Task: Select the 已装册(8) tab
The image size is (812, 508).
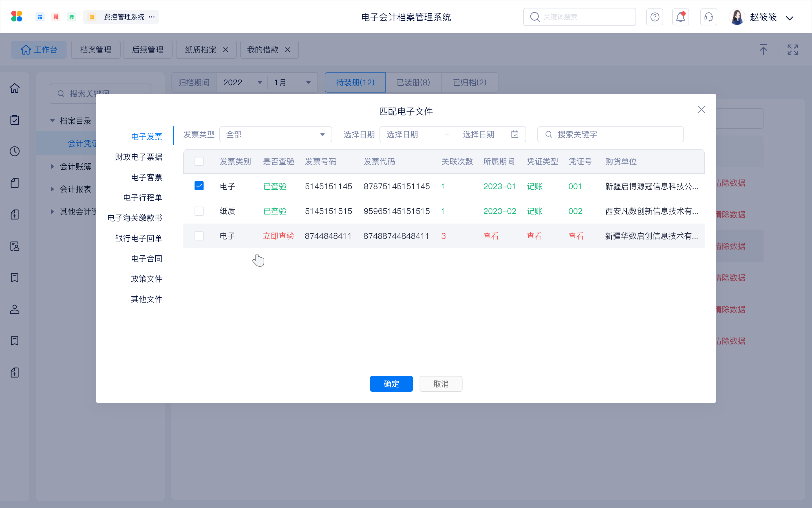Action: (x=413, y=82)
